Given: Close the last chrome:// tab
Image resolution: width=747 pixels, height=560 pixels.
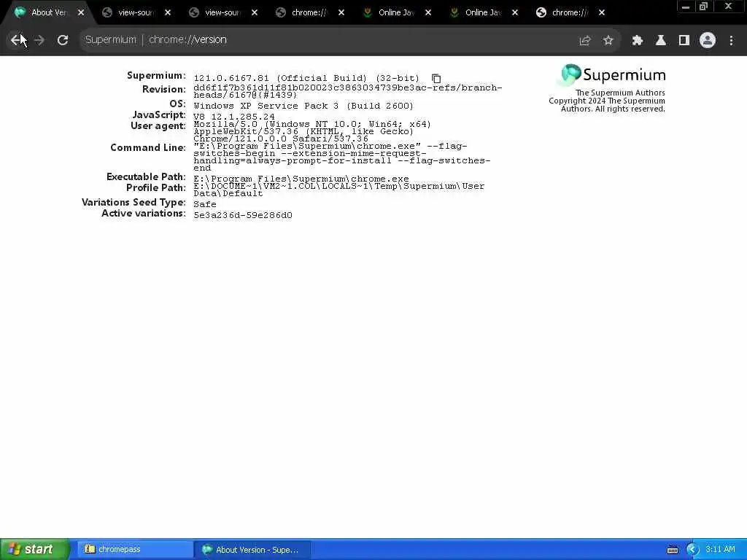Looking at the screenshot, I should (602, 13).
